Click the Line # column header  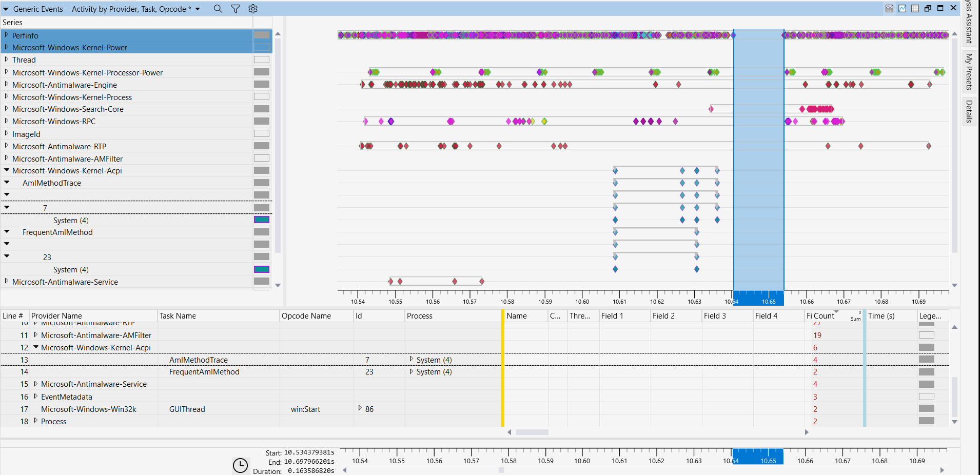tap(14, 316)
